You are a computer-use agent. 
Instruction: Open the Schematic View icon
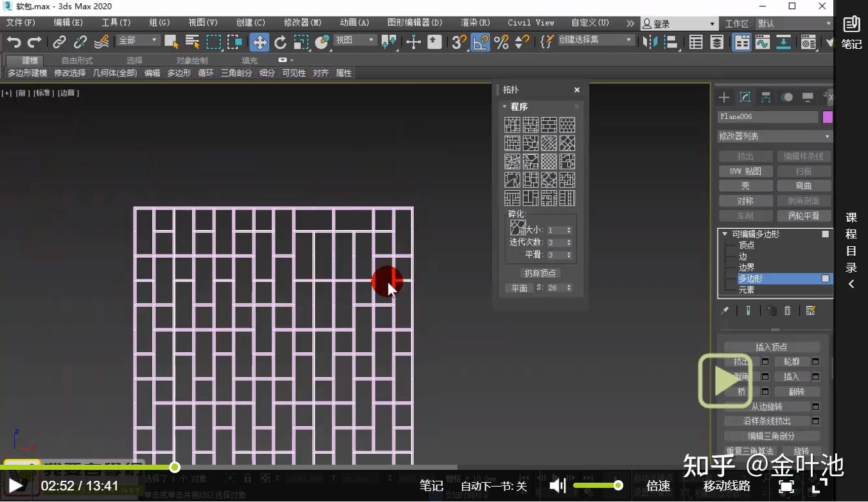[783, 42]
